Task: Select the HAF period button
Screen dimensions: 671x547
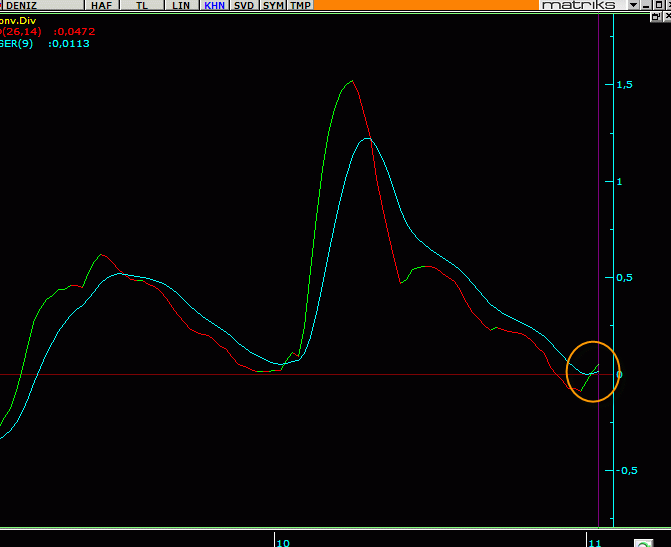Action: tap(102, 5)
